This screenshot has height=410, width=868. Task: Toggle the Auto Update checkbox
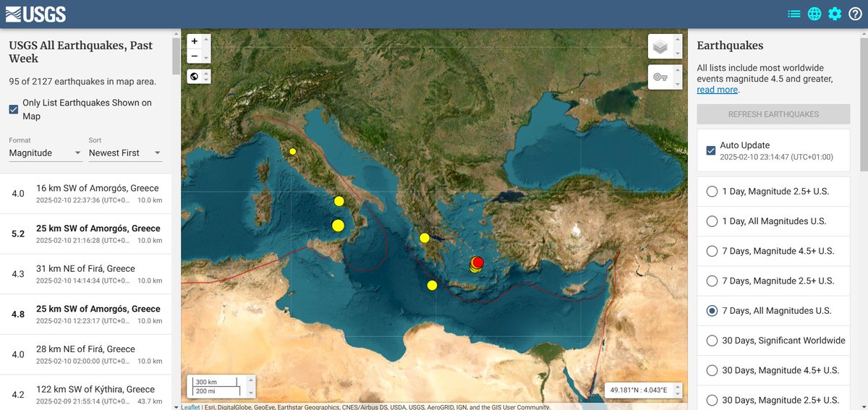(x=711, y=150)
